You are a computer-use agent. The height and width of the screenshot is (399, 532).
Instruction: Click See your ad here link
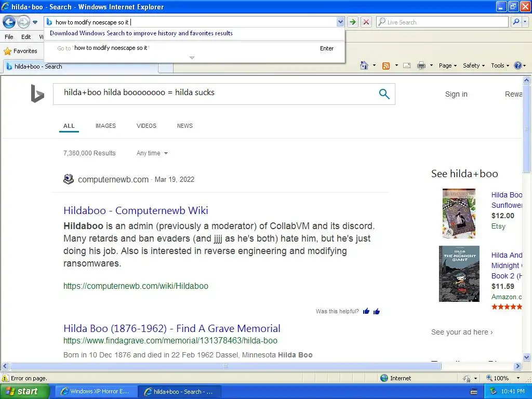point(462,332)
